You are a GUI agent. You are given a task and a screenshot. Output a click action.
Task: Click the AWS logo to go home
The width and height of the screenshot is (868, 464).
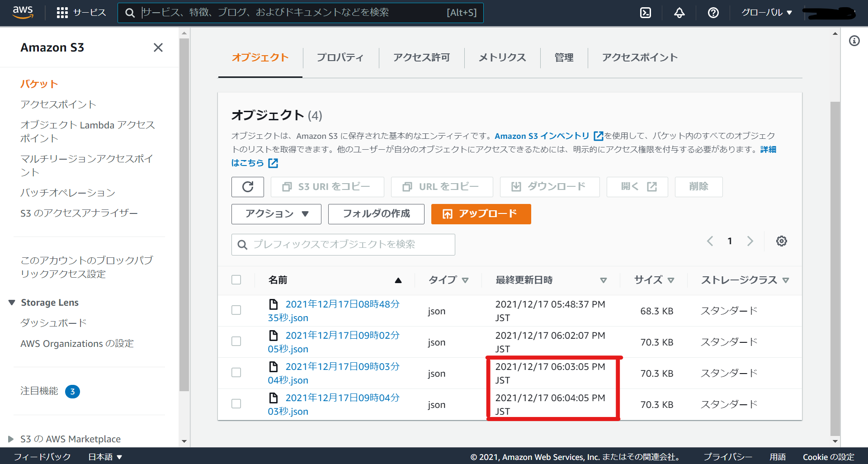click(23, 13)
